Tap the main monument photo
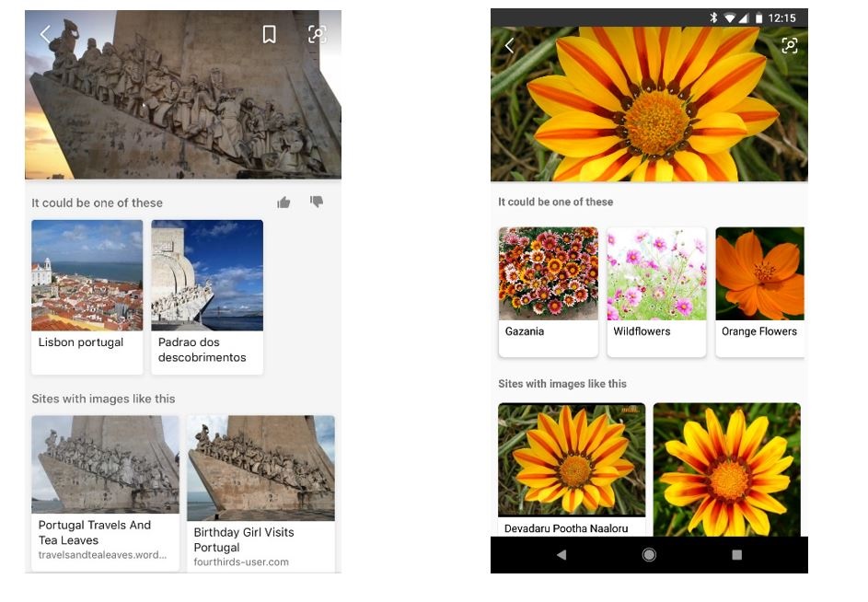Viewport: 868px width, 602px height. point(182,94)
